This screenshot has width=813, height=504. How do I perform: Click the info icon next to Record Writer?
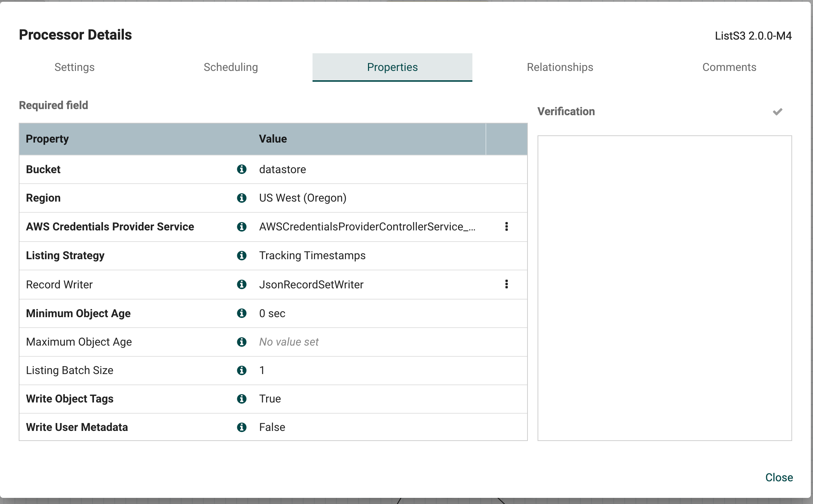[242, 284]
